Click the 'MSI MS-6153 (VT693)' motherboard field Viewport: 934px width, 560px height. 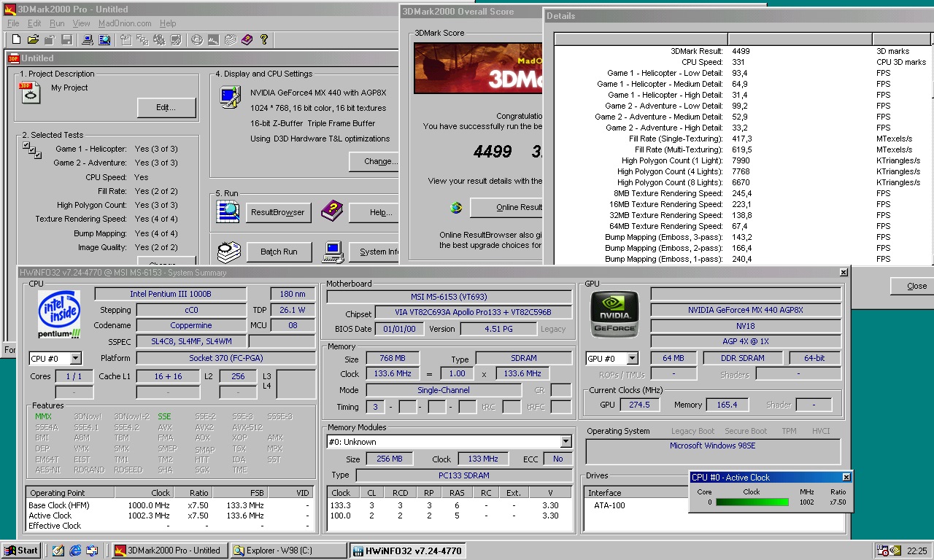coord(449,297)
